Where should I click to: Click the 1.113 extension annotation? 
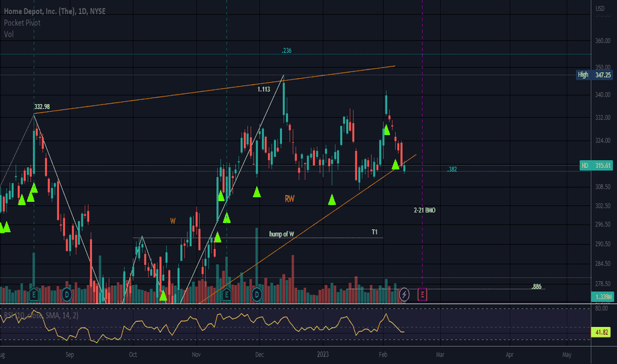click(263, 89)
